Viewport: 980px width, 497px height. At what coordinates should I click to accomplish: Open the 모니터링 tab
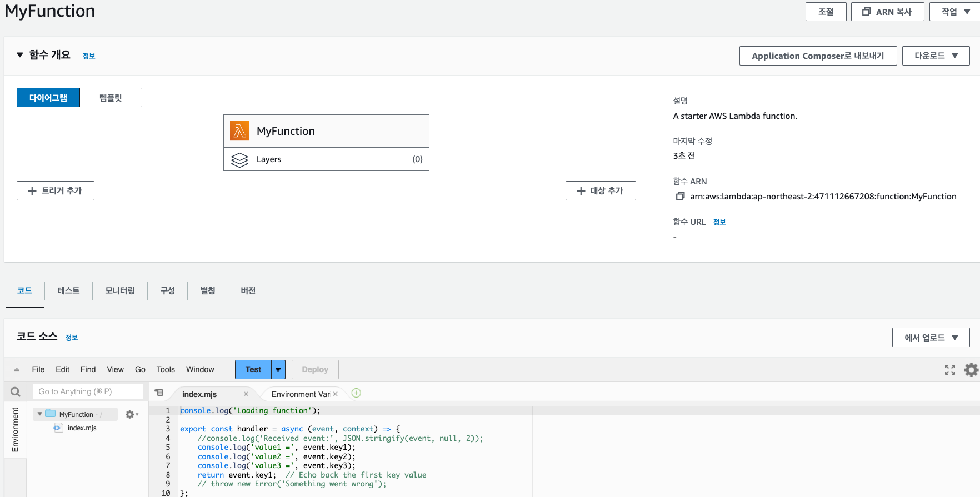click(120, 290)
